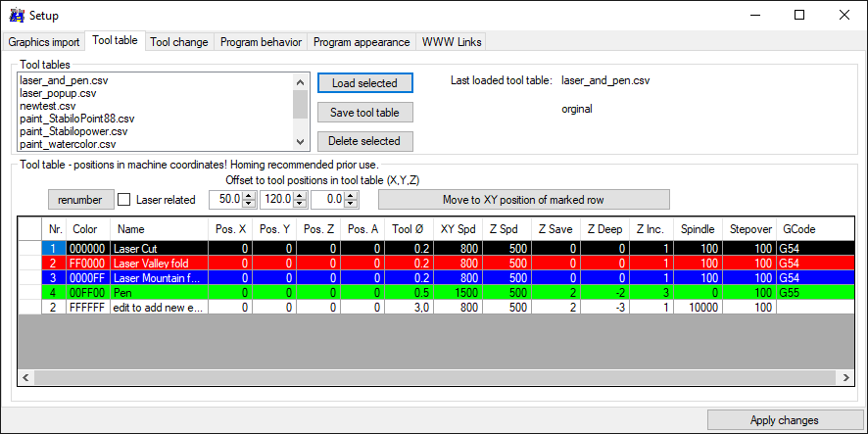Click the Spindle column header

pos(699,229)
